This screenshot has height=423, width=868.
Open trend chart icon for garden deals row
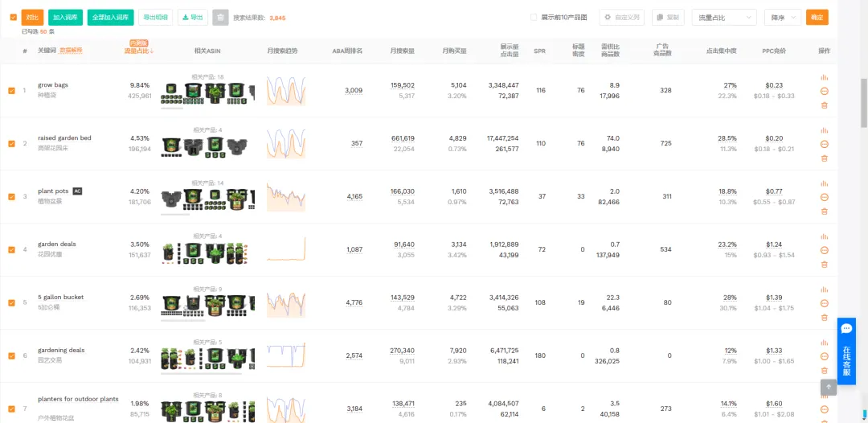(x=825, y=237)
